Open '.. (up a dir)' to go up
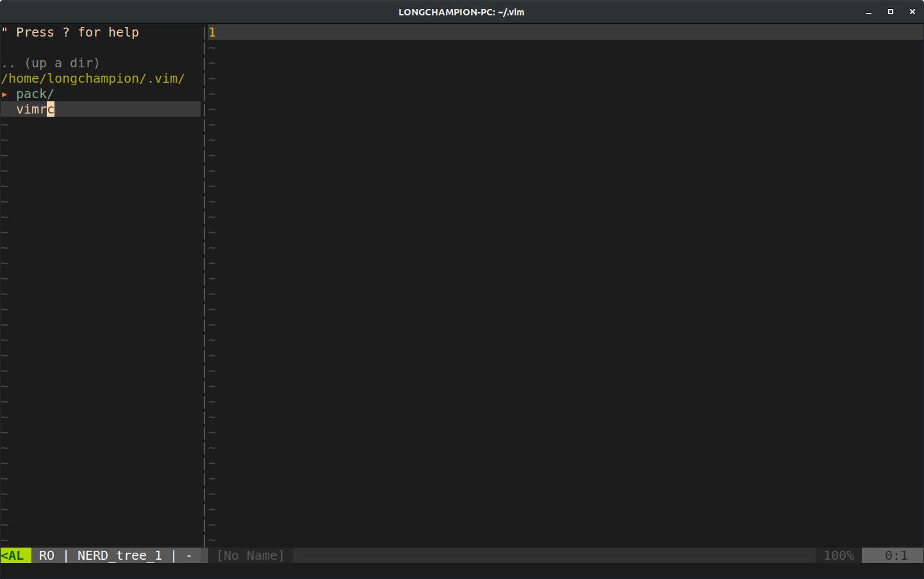Screen dimensions: 924x579 click(51, 63)
